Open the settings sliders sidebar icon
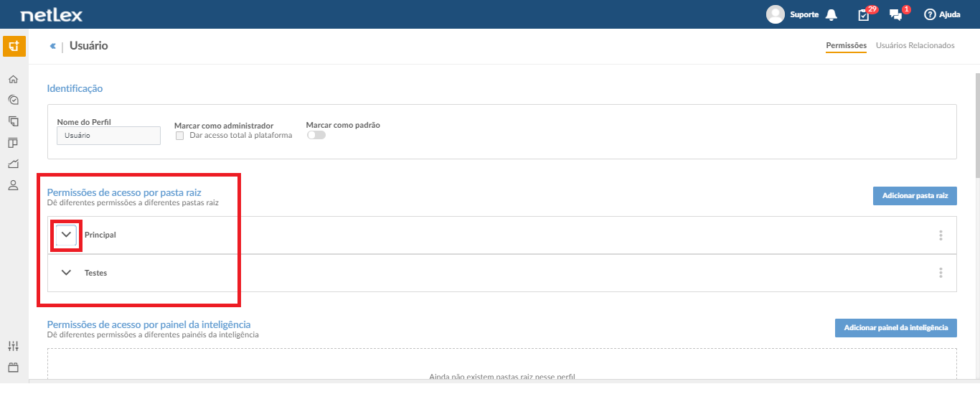The height and width of the screenshot is (412, 980). [13, 346]
